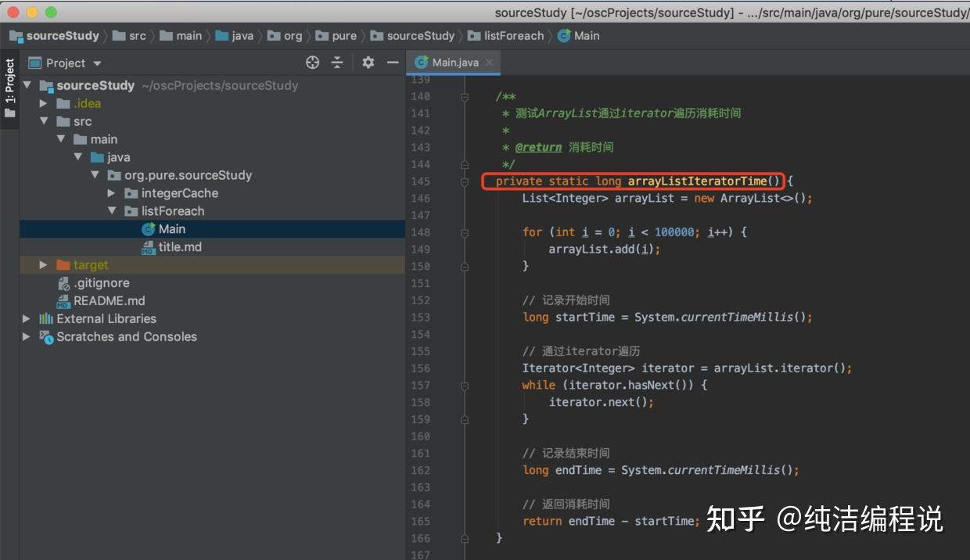
Task: Open the Project panel settings gear
Action: pyautogui.click(x=368, y=63)
